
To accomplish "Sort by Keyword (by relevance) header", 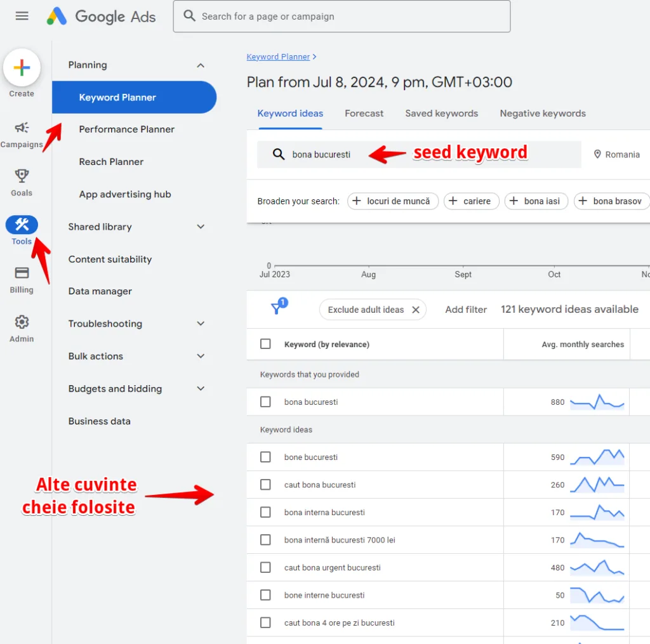I will coord(327,345).
